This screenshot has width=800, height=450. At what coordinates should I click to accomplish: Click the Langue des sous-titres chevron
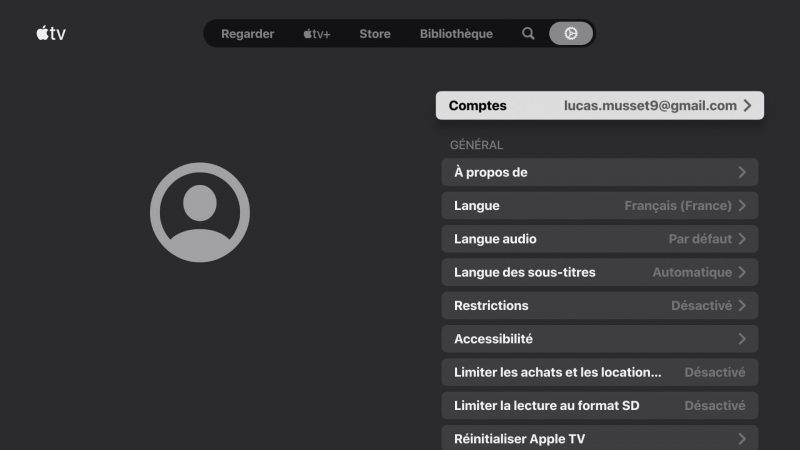742,272
